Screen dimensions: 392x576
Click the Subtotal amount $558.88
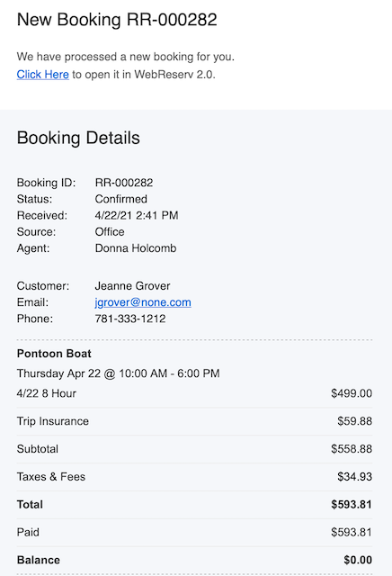coord(352,449)
